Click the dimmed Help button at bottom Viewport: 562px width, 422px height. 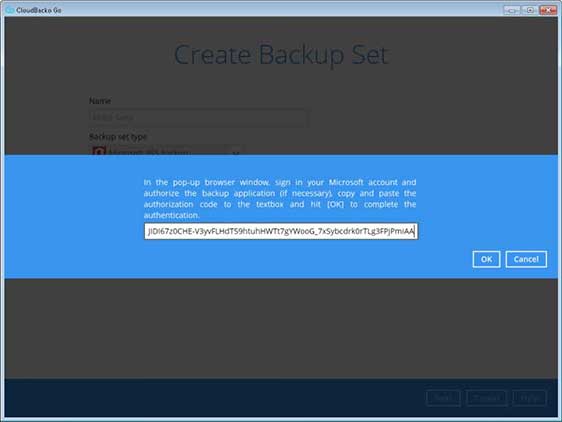click(x=529, y=398)
